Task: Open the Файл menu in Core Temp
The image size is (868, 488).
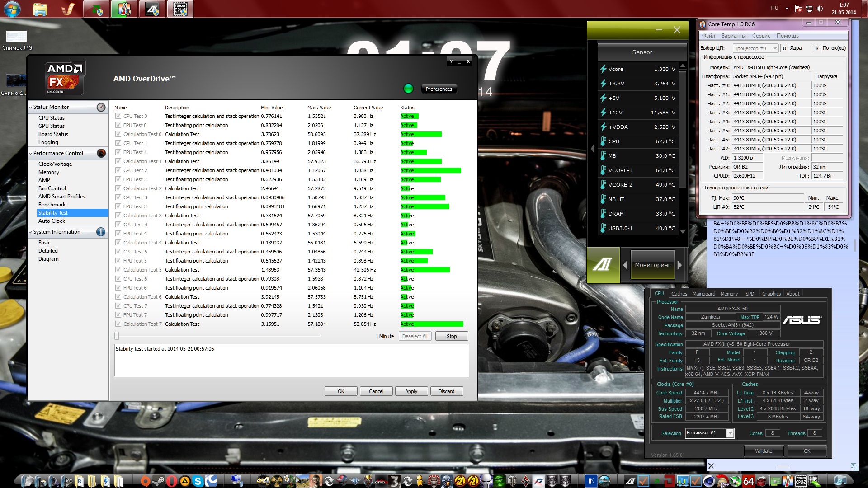Action: (708, 36)
